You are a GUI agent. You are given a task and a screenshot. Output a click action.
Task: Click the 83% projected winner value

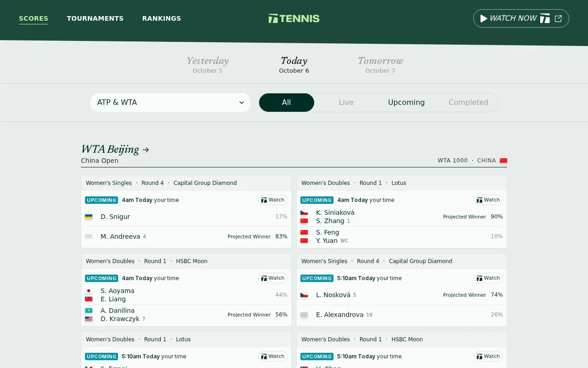[x=281, y=236]
